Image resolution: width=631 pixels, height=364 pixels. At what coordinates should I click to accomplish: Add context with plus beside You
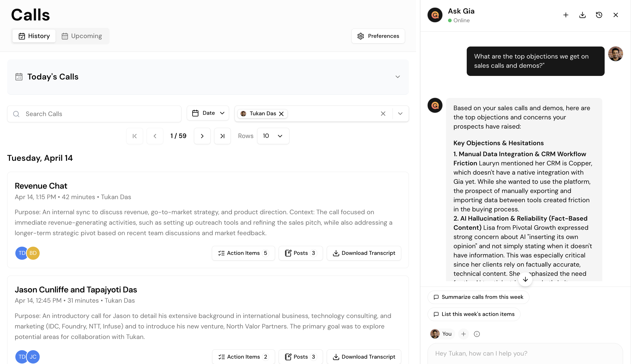[463, 334]
